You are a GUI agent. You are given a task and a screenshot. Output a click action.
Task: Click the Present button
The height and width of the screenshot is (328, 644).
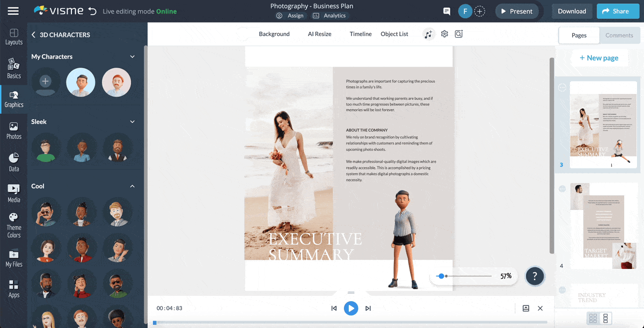pos(516,11)
